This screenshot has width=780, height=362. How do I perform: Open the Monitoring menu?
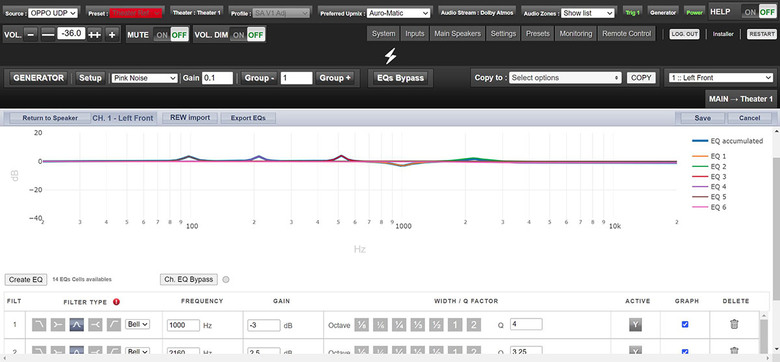coord(576,34)
